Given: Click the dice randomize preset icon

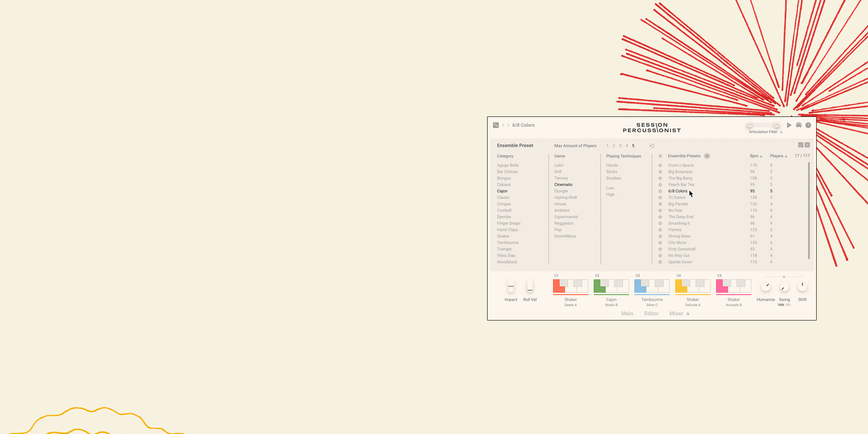Looking at the screenshot, I should [496, 125].
